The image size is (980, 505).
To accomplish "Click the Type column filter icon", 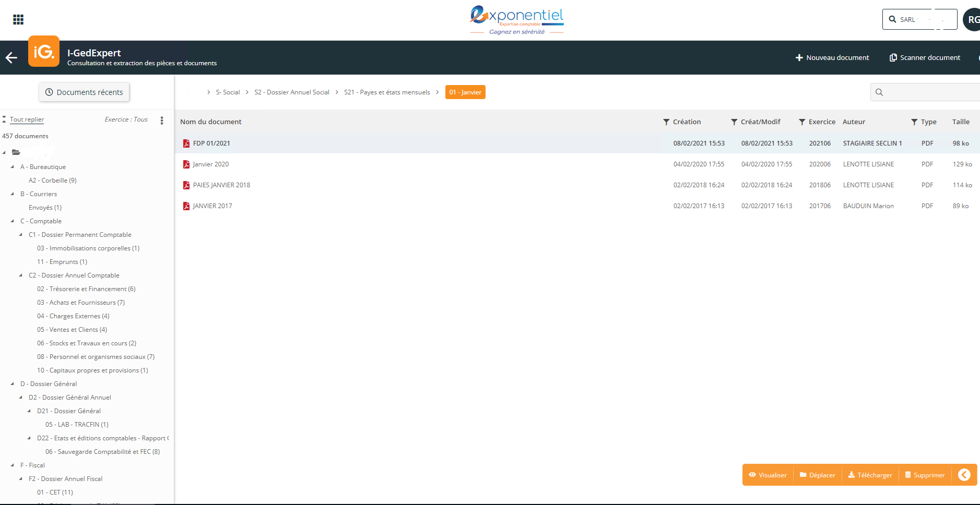I will pos(914,122).
